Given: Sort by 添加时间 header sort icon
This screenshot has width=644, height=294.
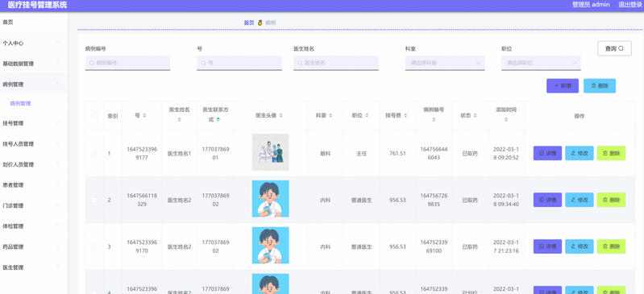Looking at the screenshot, I should (506, 119).
